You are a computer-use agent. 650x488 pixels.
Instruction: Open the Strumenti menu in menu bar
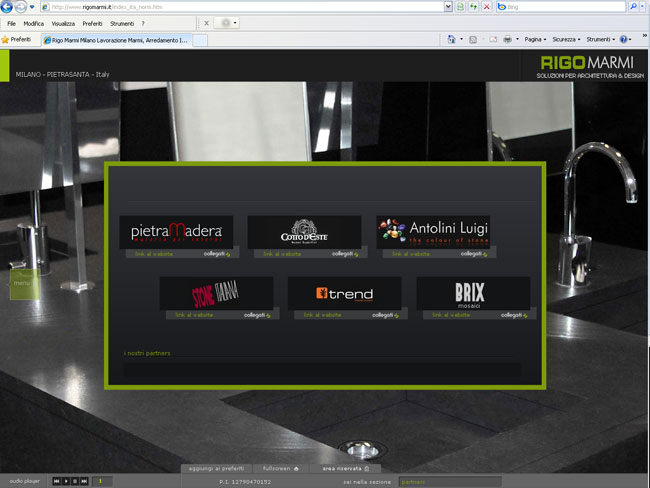tap(122, 24)
